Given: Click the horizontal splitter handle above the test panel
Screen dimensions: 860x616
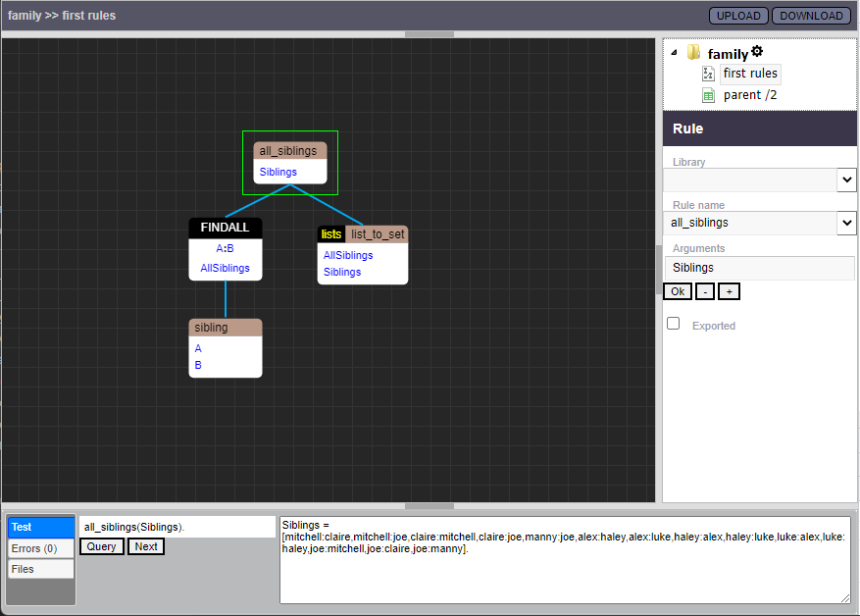Looking at the screenshot, I should tap(429, 506).
